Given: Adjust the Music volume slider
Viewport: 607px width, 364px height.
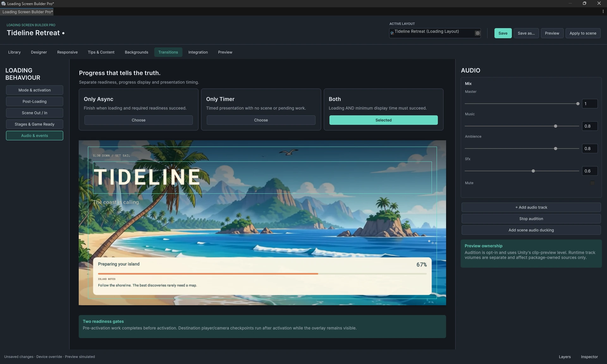Looking at the screenshot, I should click(x=522, y=126).
